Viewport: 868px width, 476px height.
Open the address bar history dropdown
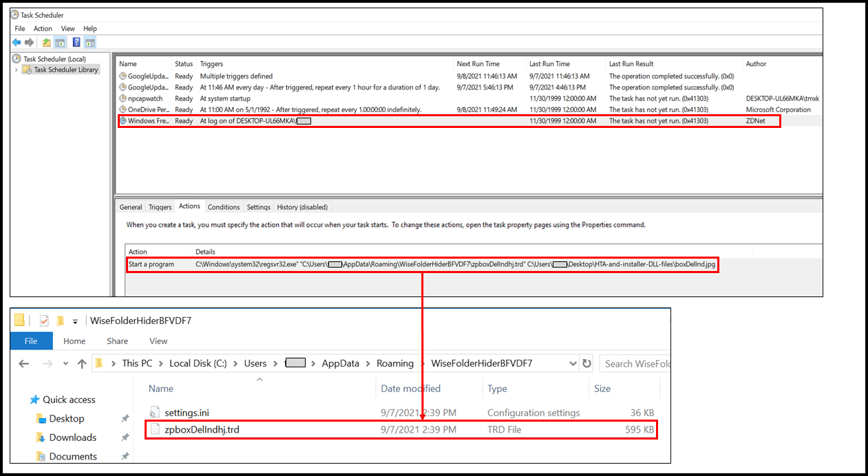click(x=573, y=363)
